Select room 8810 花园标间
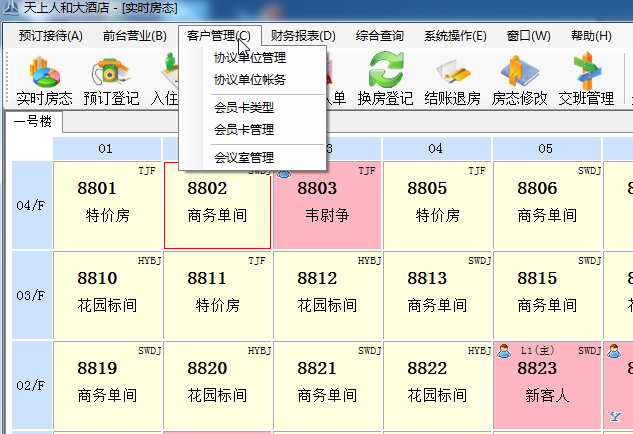Screen dimensions: 633x434 [107, 296]
